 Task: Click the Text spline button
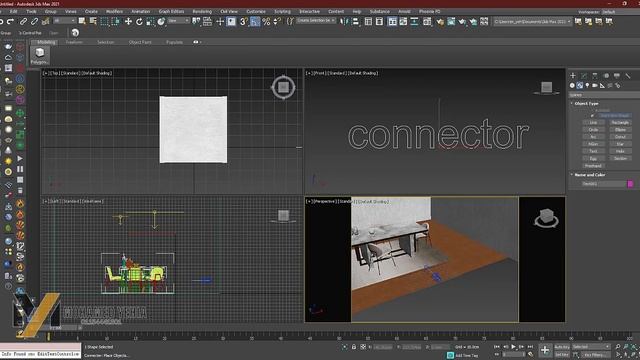click(x=593, y=151)
